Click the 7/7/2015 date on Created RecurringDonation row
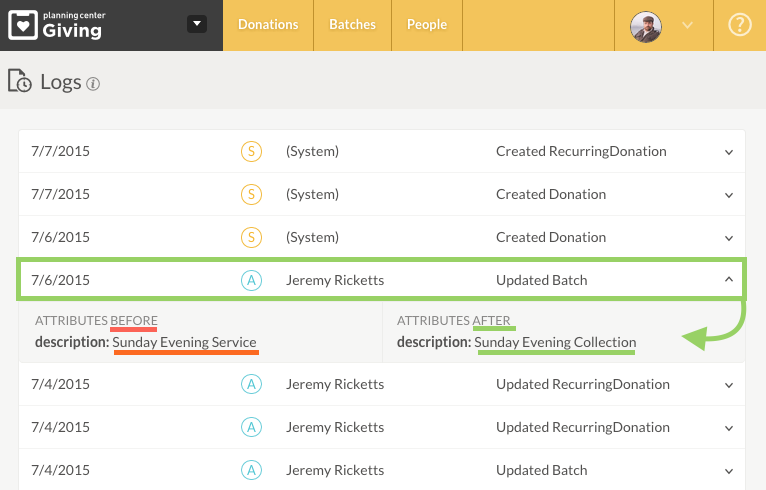Image resolution: width=766 pixels, height=490 pixels. (x=61, y=151)
